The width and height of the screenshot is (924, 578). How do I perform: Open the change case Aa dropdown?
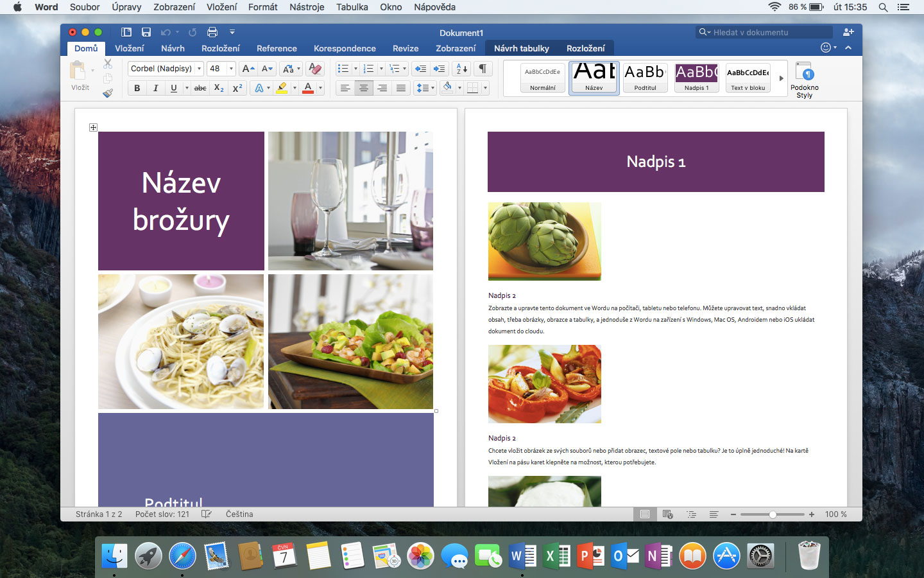click(x=291, y=69)
